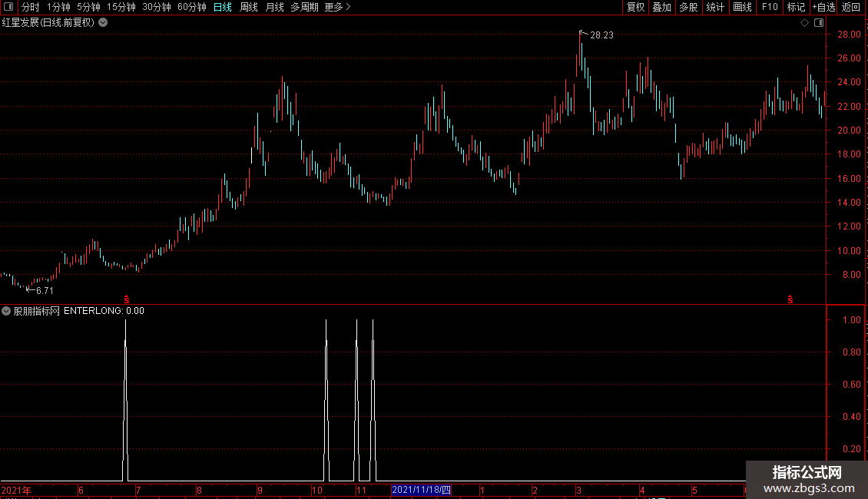Toggle the left sidebar panel icon

(8, 7)
